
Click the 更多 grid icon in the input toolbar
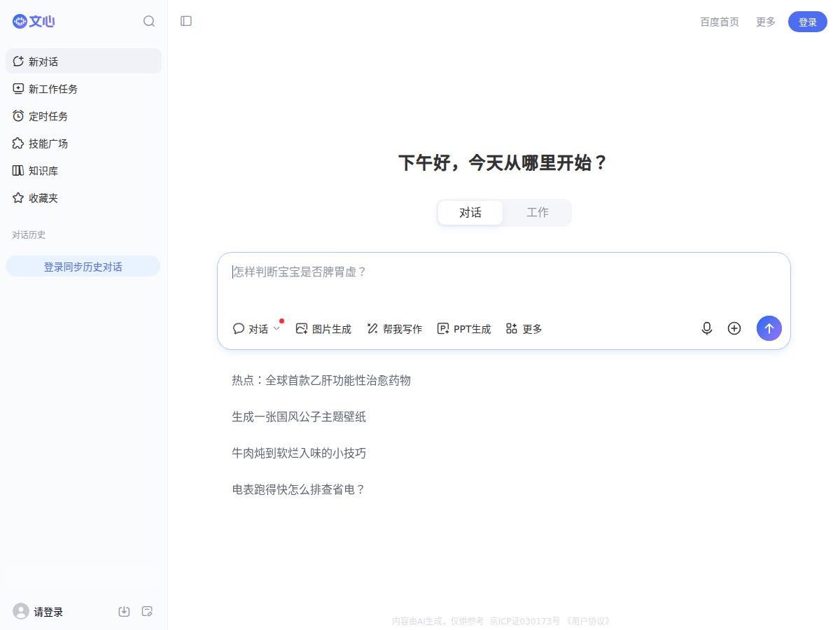(x=512, y=328)
